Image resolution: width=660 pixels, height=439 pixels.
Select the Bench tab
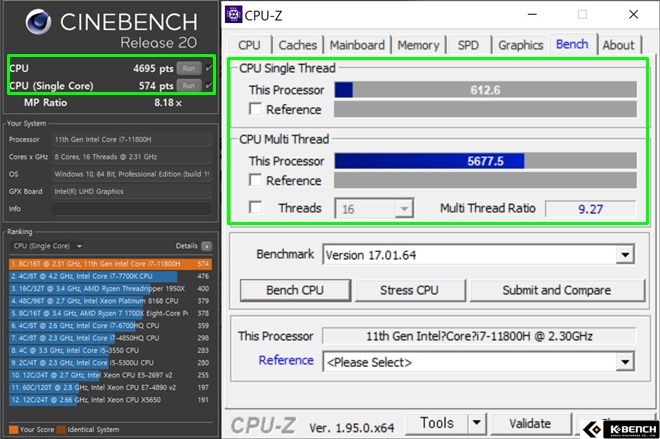click(x=572, y=44)
